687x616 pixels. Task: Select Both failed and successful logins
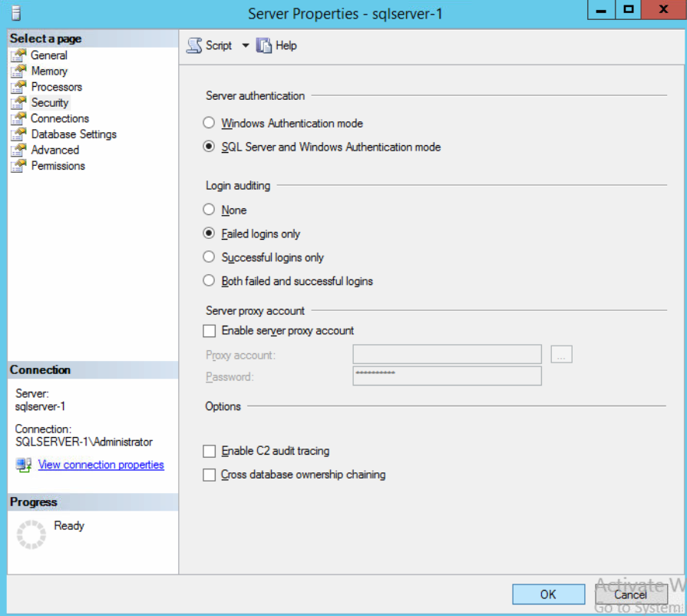[209, 280]
